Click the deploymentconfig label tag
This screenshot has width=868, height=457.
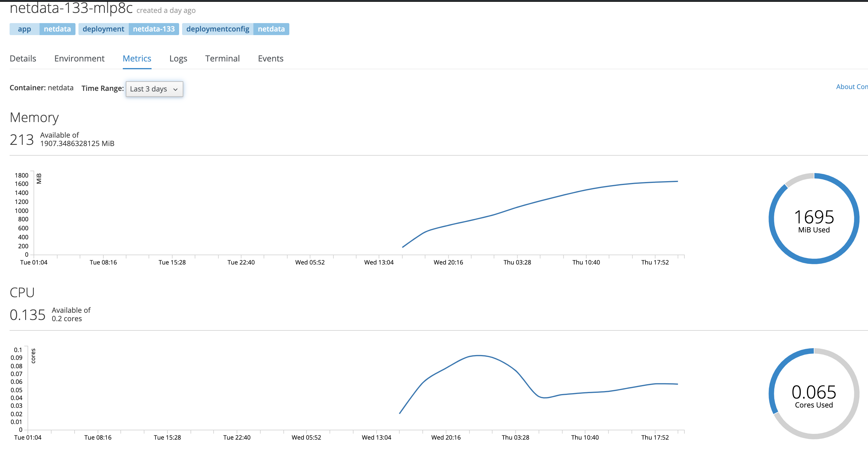coord(217,29)
